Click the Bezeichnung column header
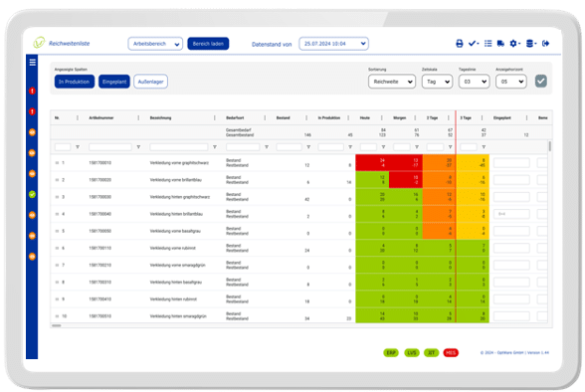Viewport: 585px width, 392px height. pyautogui.click(x=161, y=117)
